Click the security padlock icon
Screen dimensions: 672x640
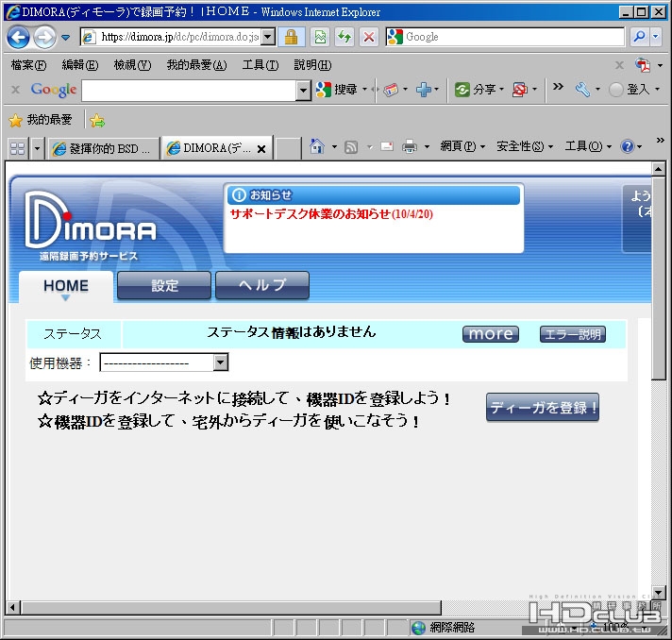click(x=291, y=37)
